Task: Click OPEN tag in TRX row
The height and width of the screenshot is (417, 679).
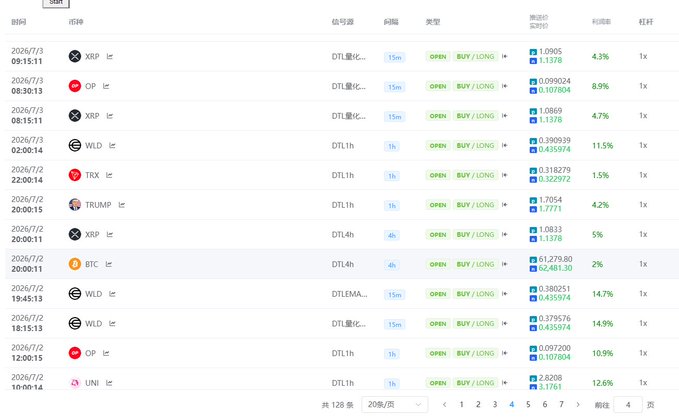Action: point(438,175)
